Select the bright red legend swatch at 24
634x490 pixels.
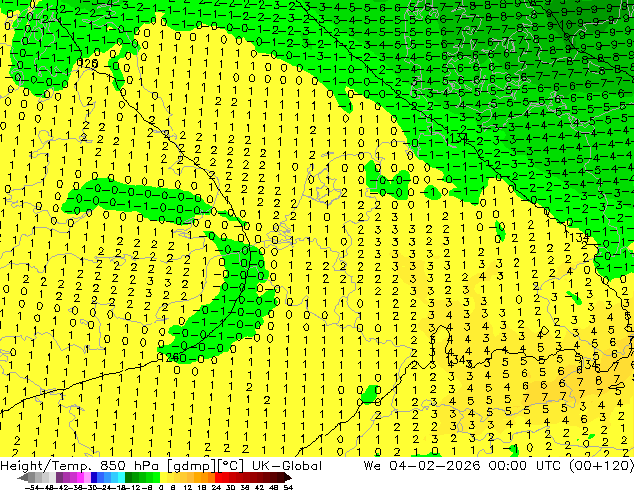click(218, 477)
